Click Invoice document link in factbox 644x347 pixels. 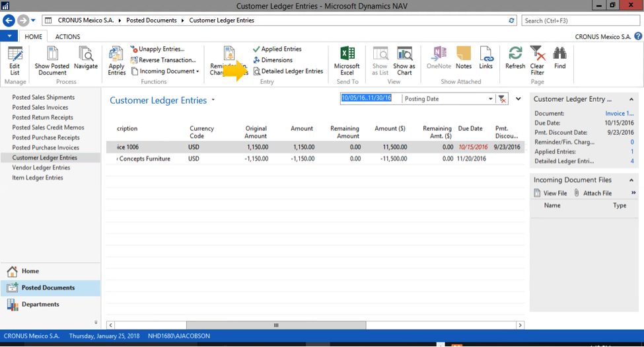pos(620,114)
